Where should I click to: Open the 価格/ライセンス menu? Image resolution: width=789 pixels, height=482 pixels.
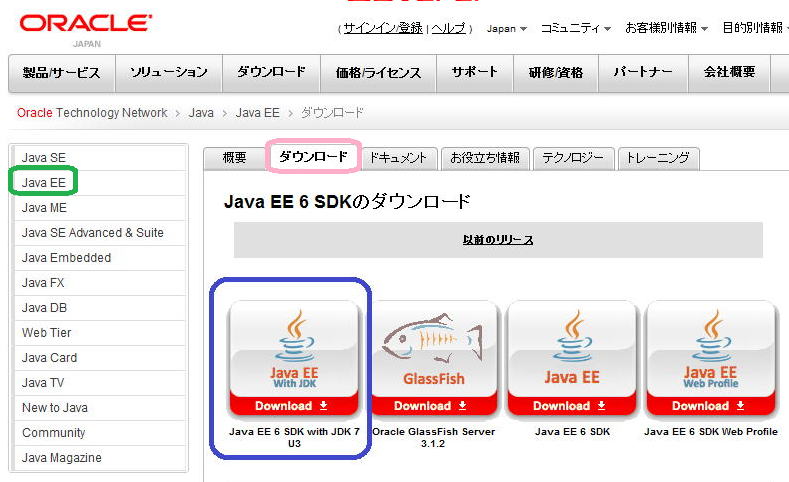(378, 73)
